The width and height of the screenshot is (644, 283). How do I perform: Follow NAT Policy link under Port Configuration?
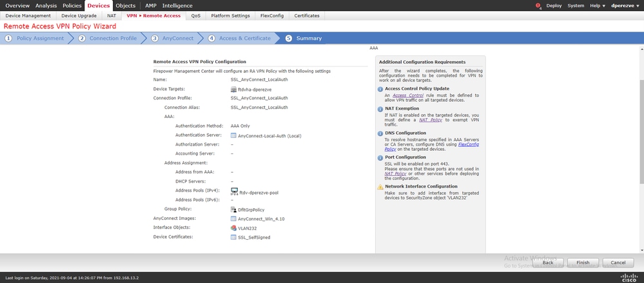coord(395,174)
